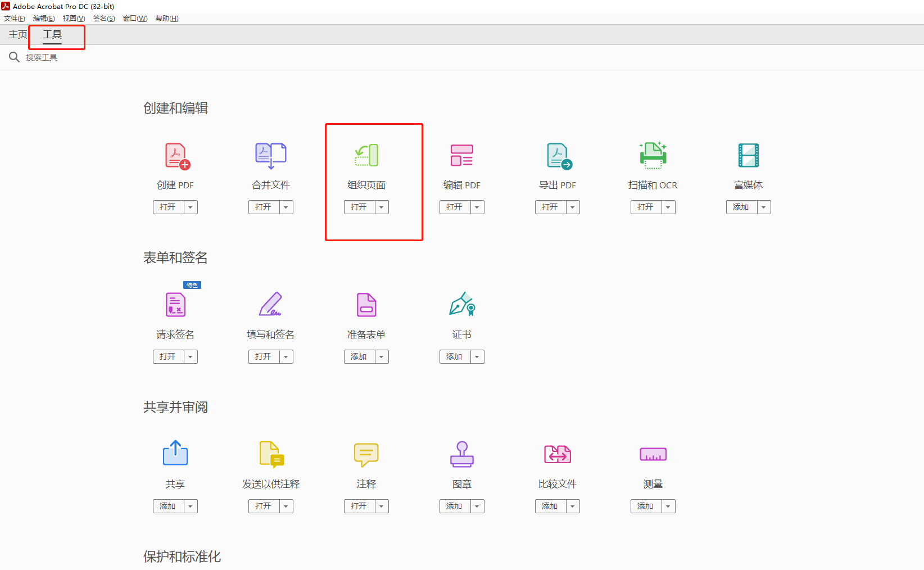924x570 pixels.
Task: Switch to the 工具 tab
Action: 52,35
